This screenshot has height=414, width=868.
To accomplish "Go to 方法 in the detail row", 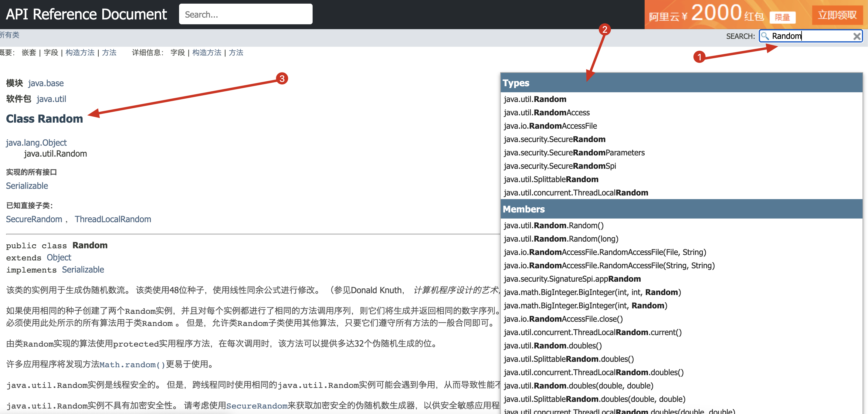I will point(236,53).
